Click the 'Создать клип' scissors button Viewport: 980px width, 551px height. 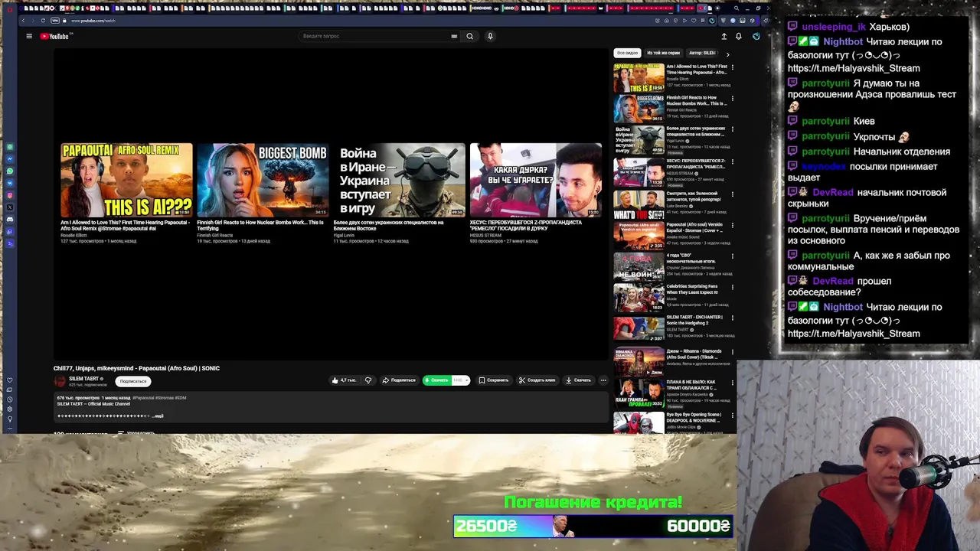537,380
